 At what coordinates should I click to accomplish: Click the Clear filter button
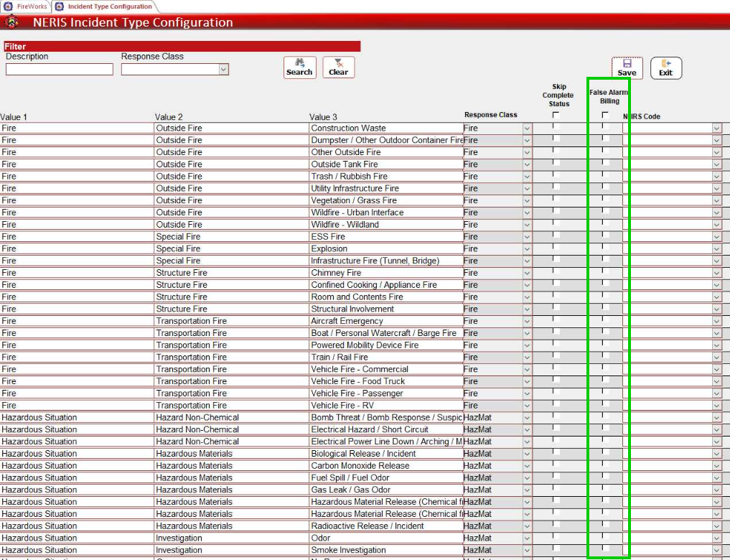(338, 67)
